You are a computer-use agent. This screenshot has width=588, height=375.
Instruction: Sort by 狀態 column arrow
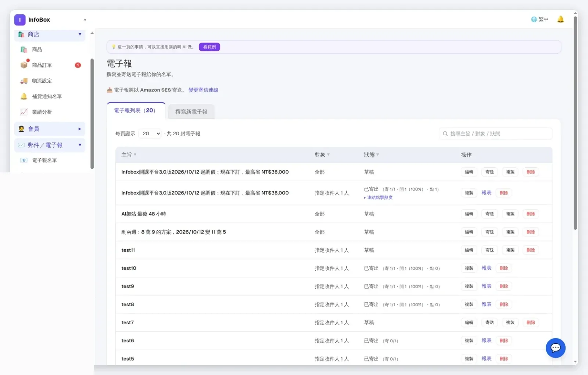coord(377,155)
